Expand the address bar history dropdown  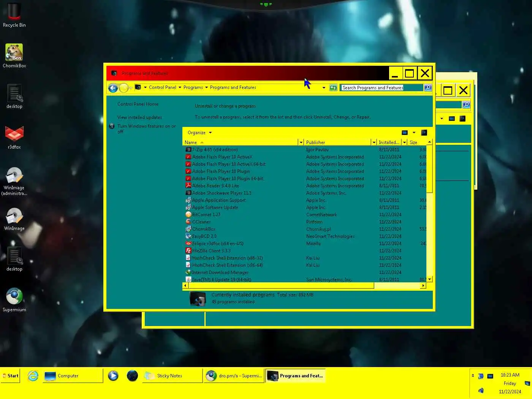(324, 88)
